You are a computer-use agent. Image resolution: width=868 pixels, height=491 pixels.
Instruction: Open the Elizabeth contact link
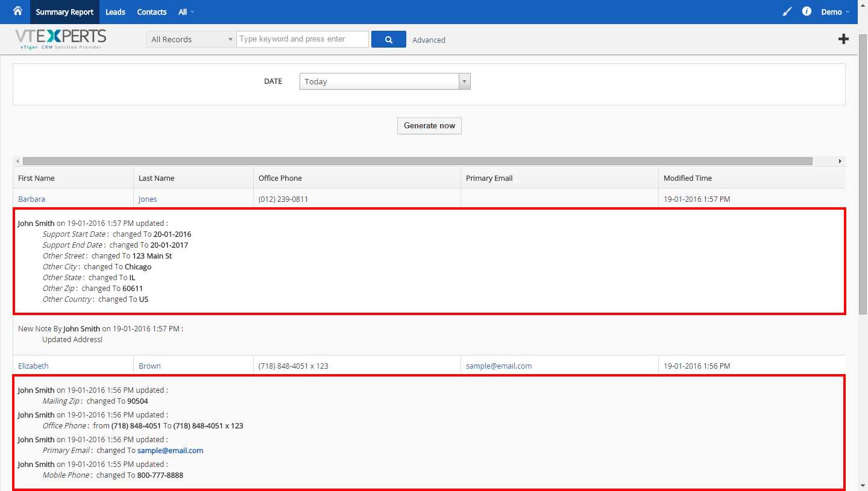click(x=33, y=366)
